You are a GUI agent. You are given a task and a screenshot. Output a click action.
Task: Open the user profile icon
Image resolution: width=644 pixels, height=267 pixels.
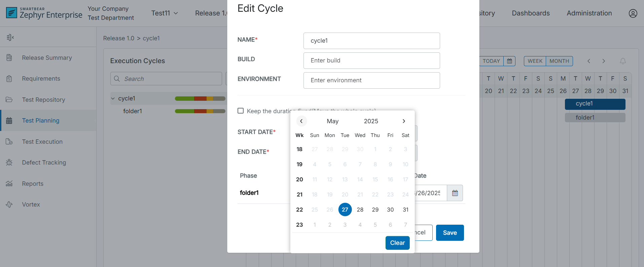point(633,13)
